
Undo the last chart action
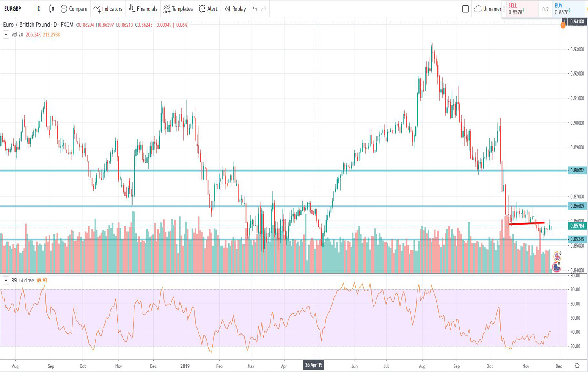(255, 9)
